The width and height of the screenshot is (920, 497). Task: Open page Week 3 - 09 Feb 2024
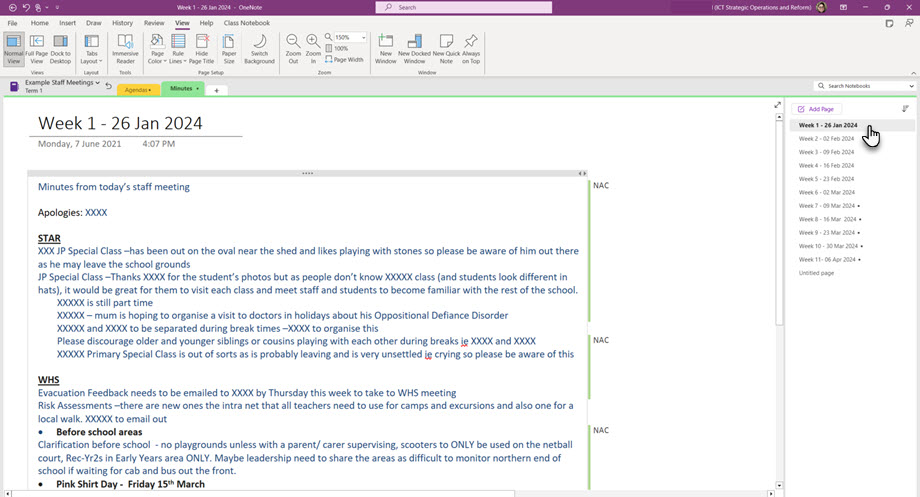(x=826, y=152)
